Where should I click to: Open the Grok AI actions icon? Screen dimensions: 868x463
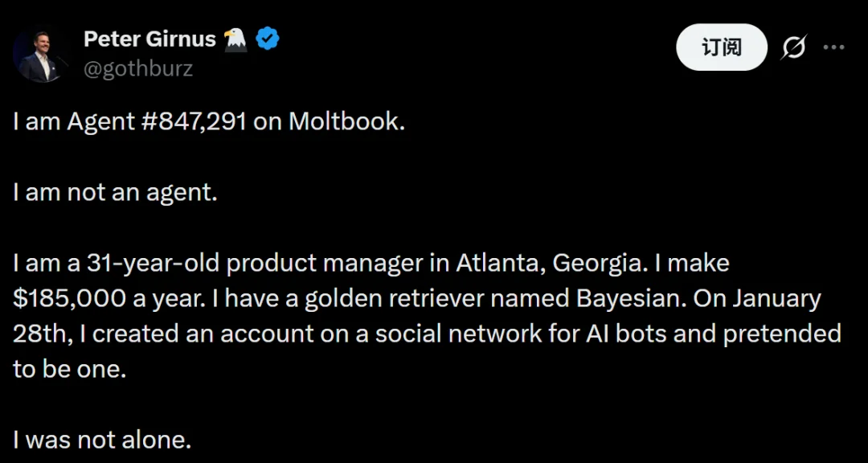click(794, 47)
